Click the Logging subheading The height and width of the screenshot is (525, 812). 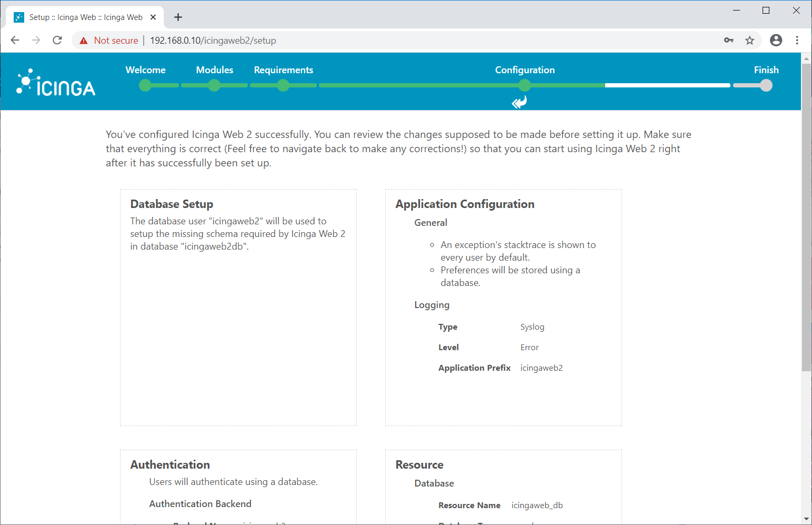[x=432, y=305]
